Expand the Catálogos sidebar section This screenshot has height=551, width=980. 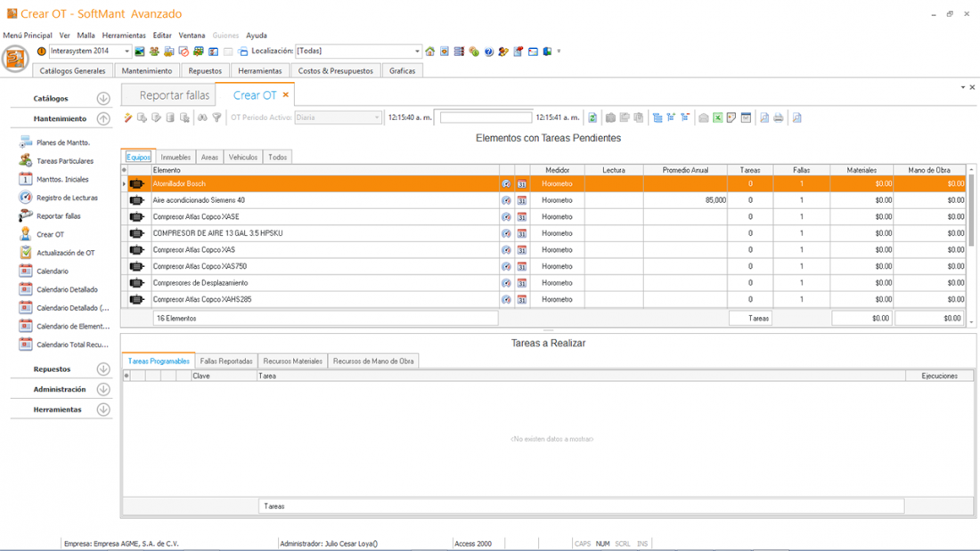pyautogui.click(x=103, y=99)
